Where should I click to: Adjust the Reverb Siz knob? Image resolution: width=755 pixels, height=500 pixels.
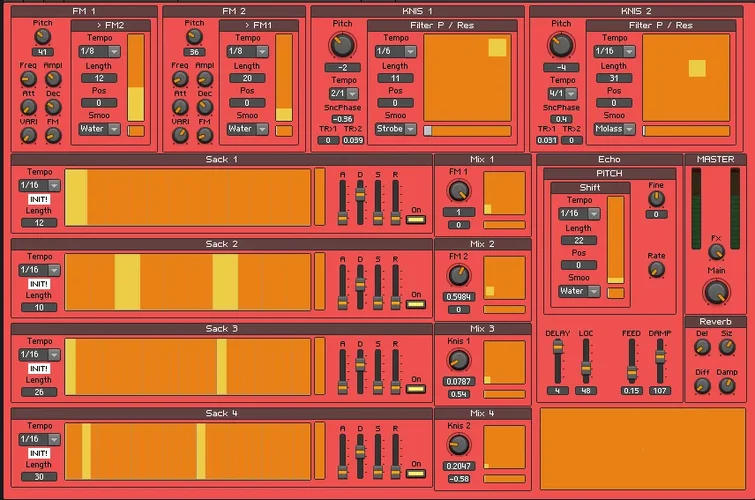coord(727,347)
